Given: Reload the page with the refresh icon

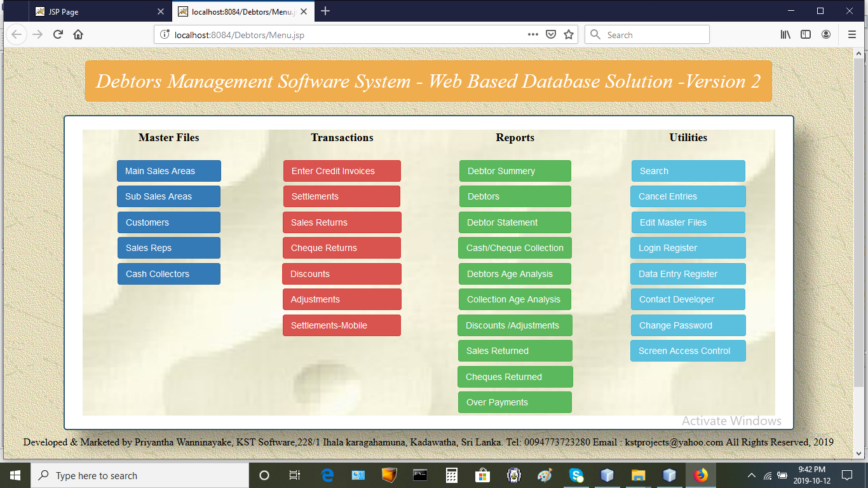Looking at the screenshot, I should point(58,35).
